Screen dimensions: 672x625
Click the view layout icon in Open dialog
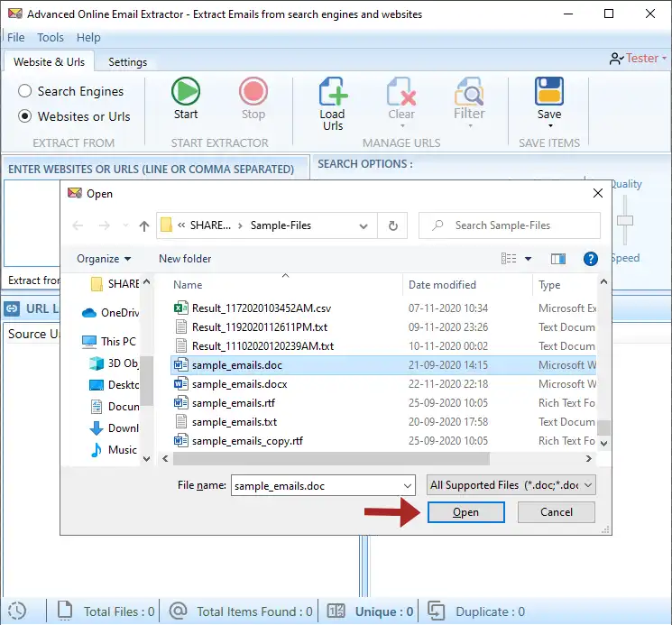(509, 259)
